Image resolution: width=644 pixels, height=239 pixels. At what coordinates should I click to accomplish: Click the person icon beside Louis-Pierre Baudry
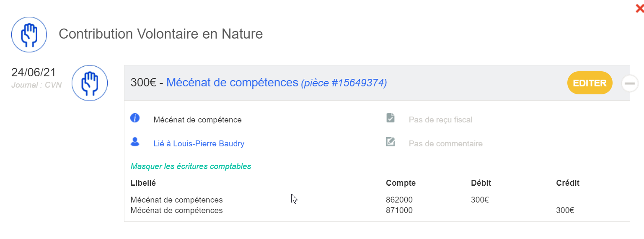click(135, 142)
